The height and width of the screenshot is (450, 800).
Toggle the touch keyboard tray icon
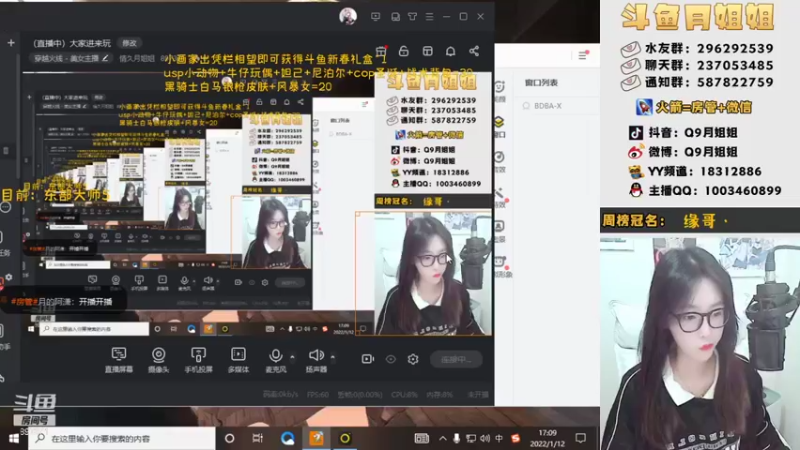click(421, 438)
